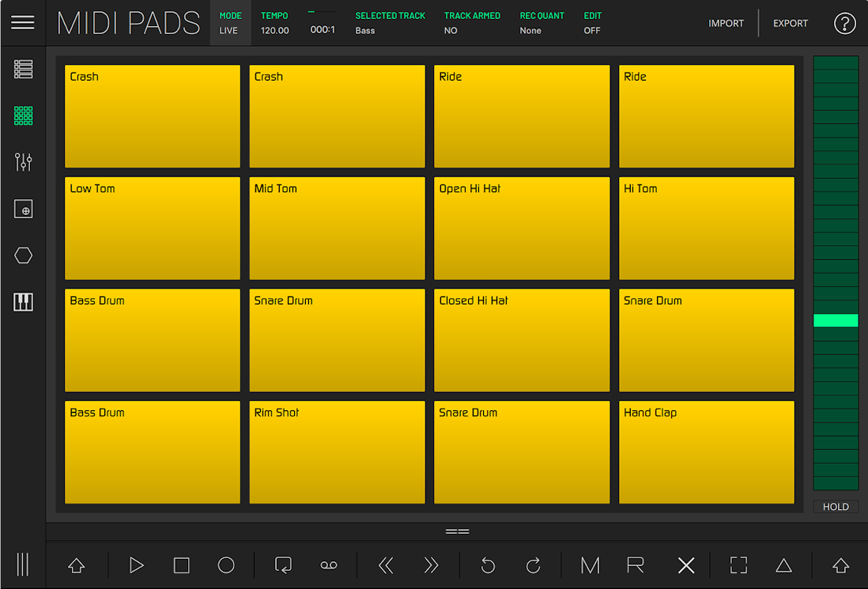Select the green pads grid icon
The image size is (868, 589).
point(23,115)
